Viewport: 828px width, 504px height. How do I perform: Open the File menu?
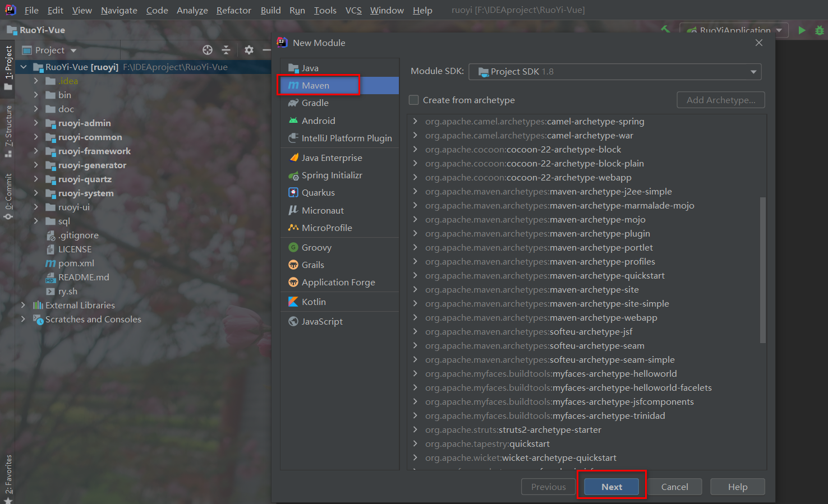pyautogui.click(x=31, y=10)
